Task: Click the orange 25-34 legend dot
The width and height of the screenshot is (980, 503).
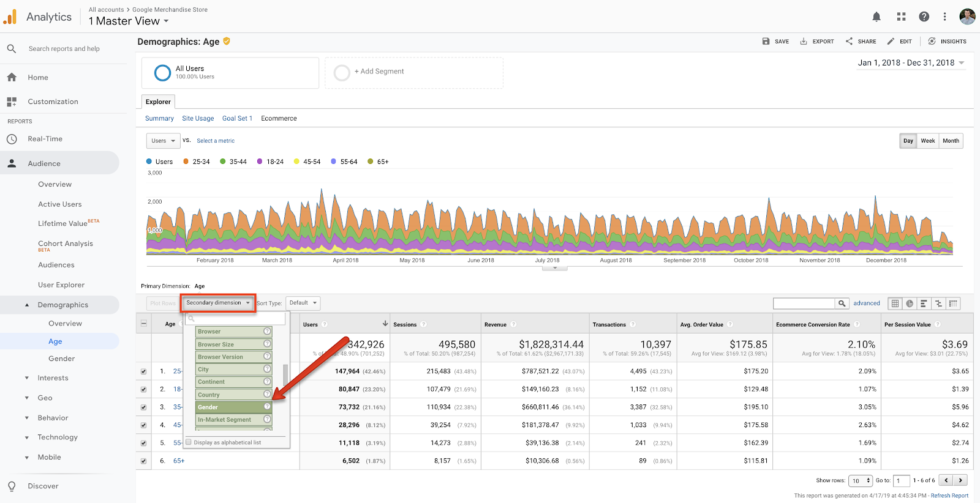Action: point(186,162)
